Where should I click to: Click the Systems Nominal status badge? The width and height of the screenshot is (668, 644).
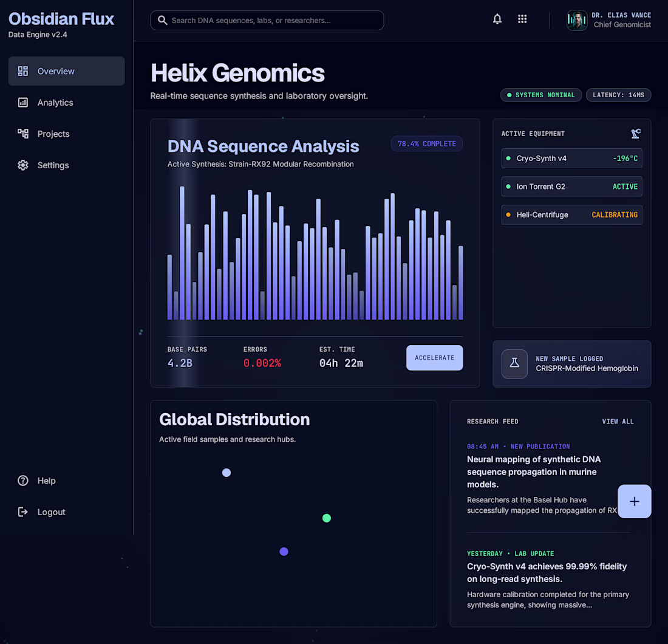[540, 95]
